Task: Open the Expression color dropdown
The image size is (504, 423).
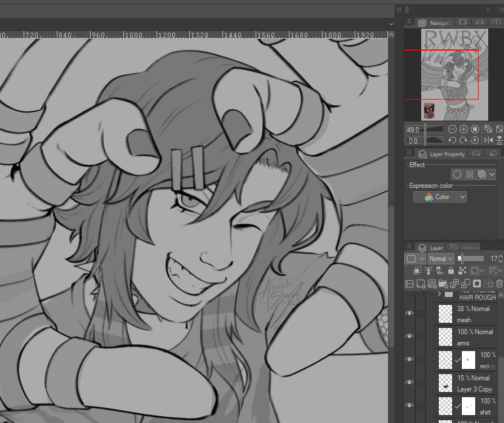Action: click(440, 197)
